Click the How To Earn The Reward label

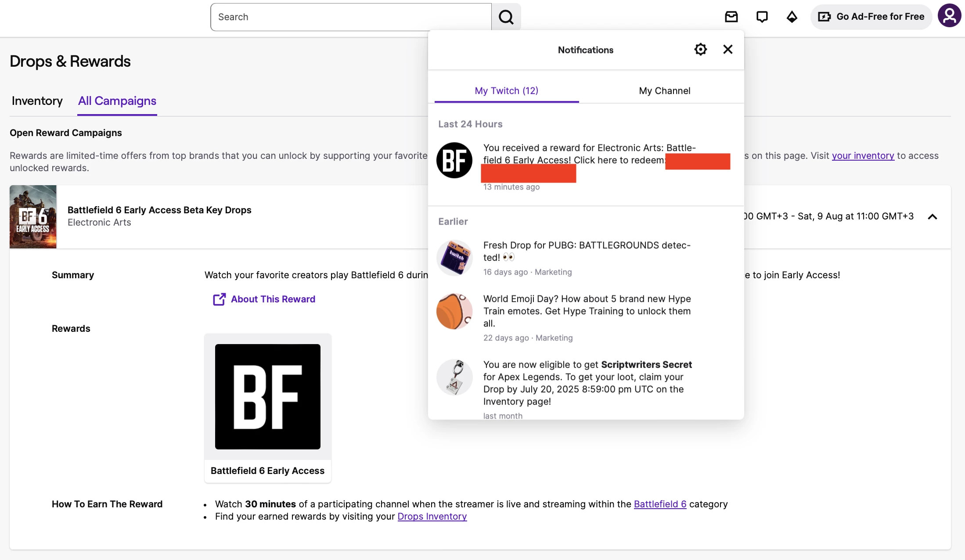click(107, 504)
